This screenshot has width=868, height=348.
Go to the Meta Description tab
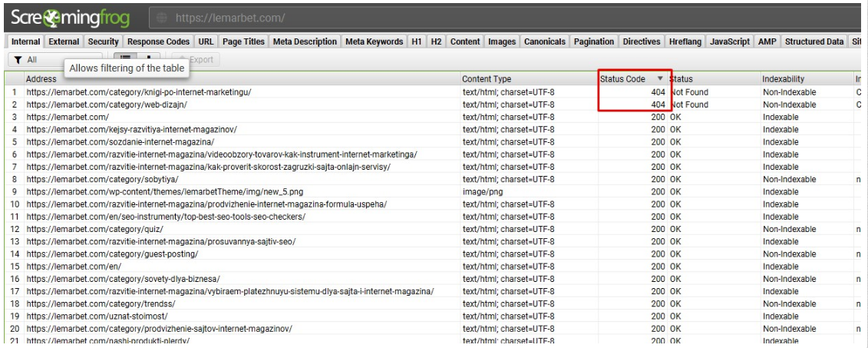pos(305,41)
